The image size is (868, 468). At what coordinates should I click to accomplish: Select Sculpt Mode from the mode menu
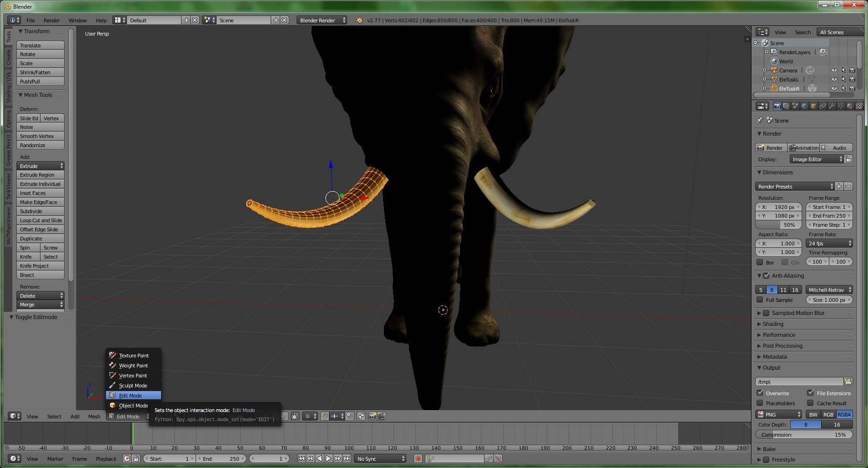(x=133, y=385)
